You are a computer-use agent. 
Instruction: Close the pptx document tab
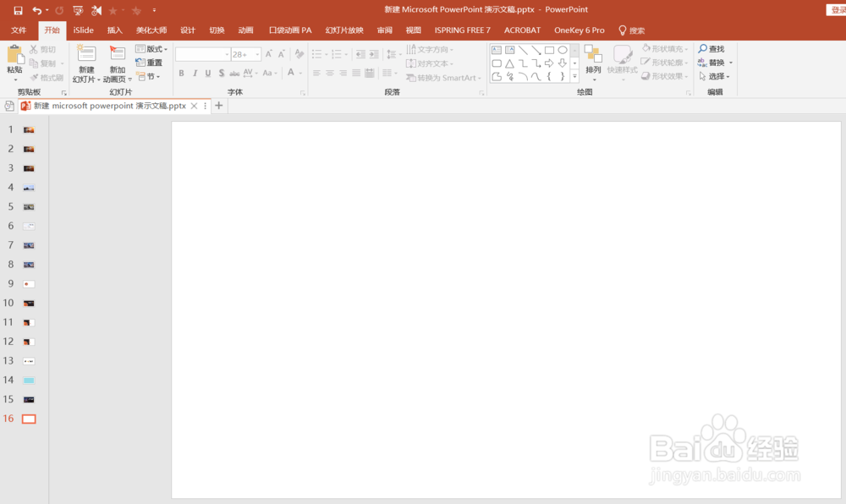pos(194,106)
